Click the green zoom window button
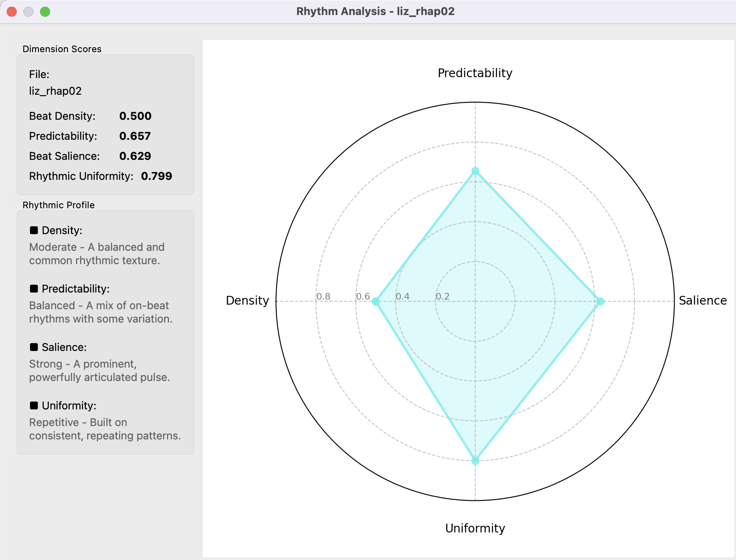The height and width of the screenshot is (560, 736). point(45,12)
